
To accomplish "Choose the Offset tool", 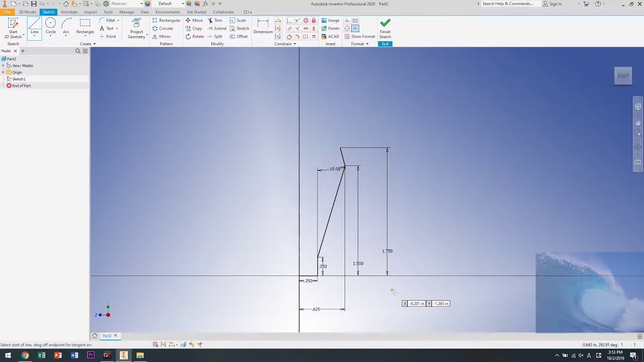I will tap(238, 37).
